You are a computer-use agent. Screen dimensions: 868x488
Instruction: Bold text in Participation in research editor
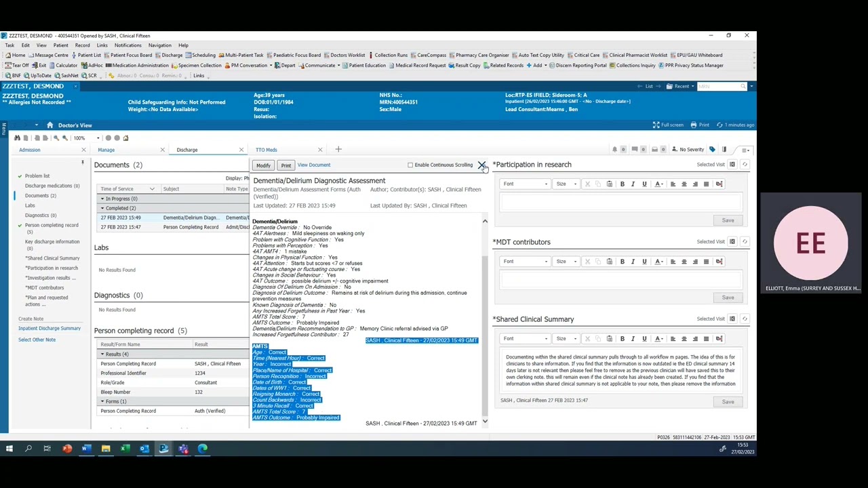[622, 184]
